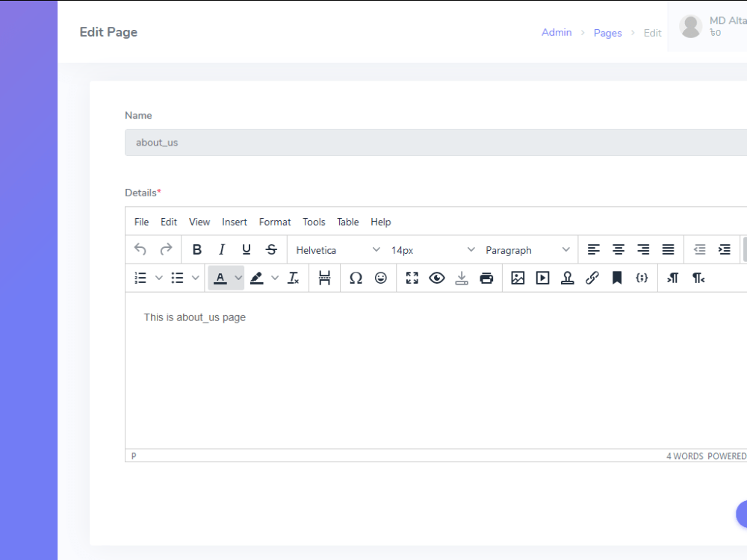747x560 pixels.
Task: Open text color picker arrow
Action: (x=238, y=278)
